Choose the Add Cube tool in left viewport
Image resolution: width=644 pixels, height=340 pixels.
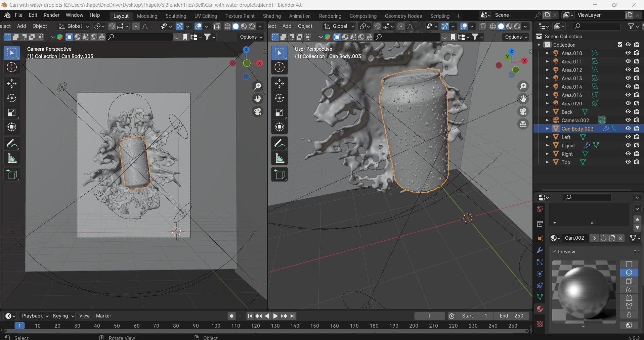click(12, 175)
